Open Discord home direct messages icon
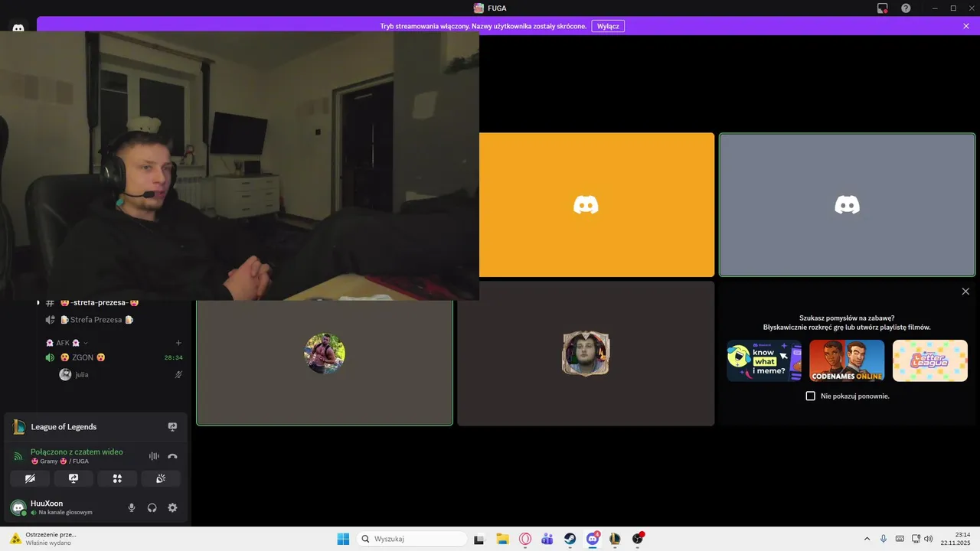980x551 pixels. point(18,28)
